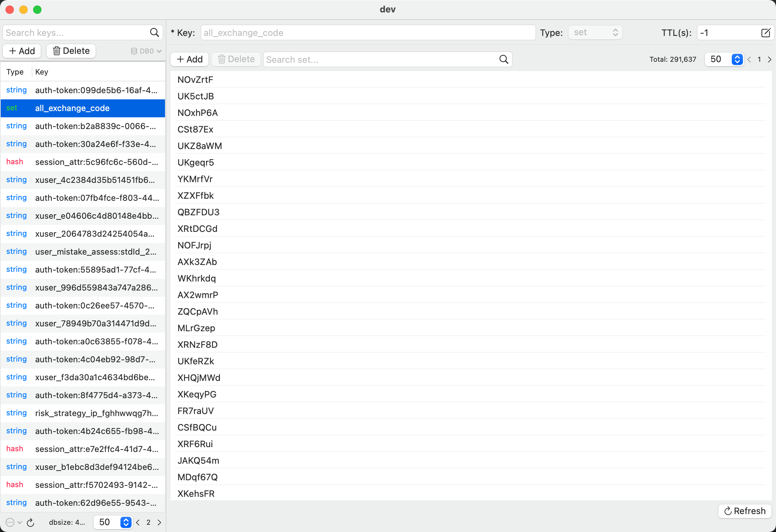Screen dimensions: 776x532
Task: Change set members page size stepper
Action: pyautogui.click(x=737, y=59)
